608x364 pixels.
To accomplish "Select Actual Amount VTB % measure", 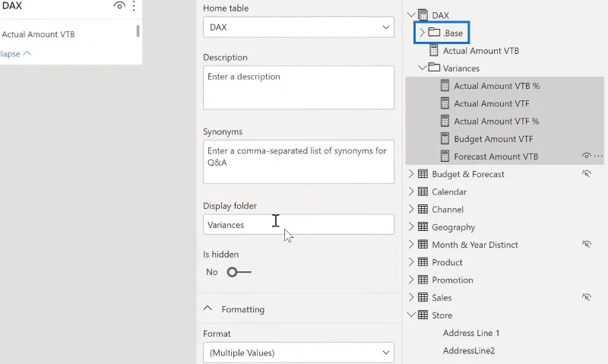I will click(x=497, y=86).
